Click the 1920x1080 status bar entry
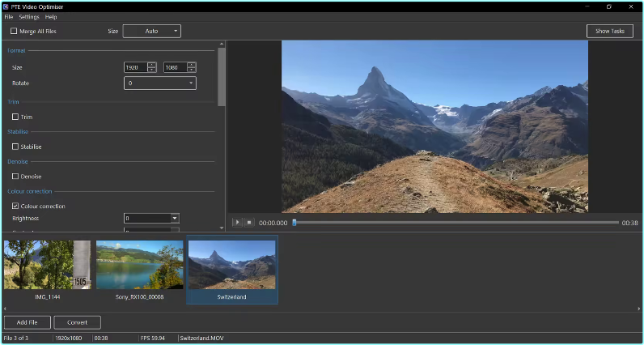Screen dimensions: 644x345 [x=68, y=338]
